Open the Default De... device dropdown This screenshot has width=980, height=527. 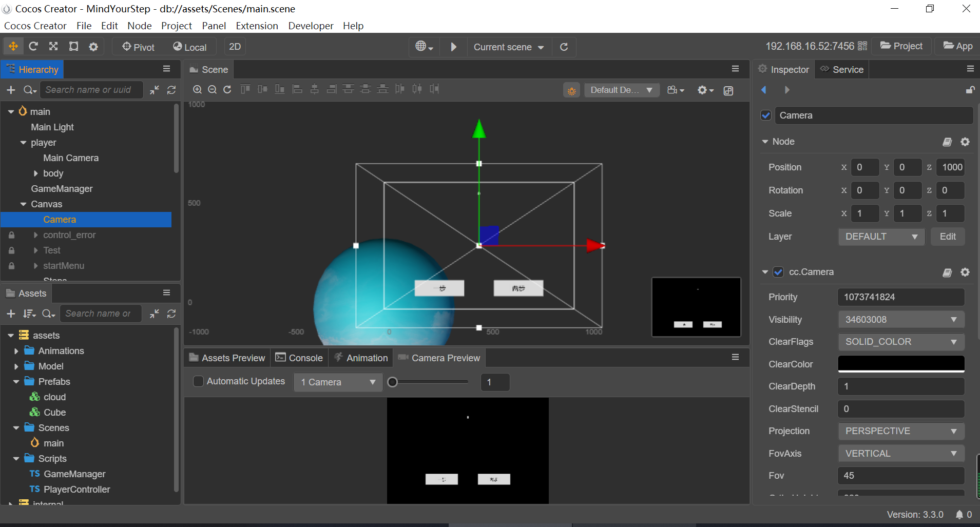pyautogui.click(x=622, y=90)
